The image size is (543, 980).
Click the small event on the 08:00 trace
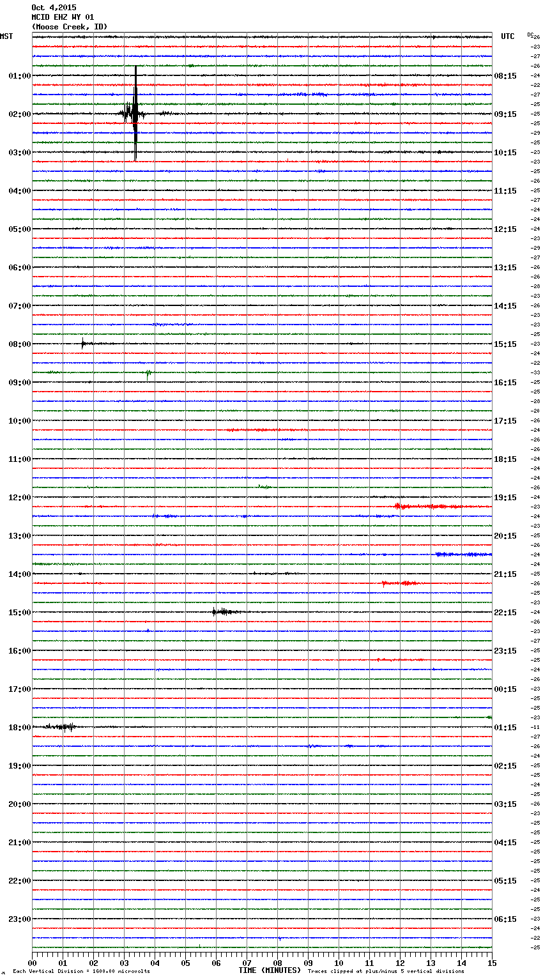[83, 344]
